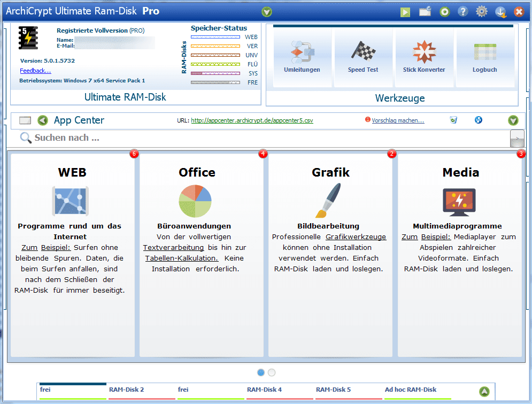
Task: Click the download arrow icon in title bar
Action: (x=500, y=12)
